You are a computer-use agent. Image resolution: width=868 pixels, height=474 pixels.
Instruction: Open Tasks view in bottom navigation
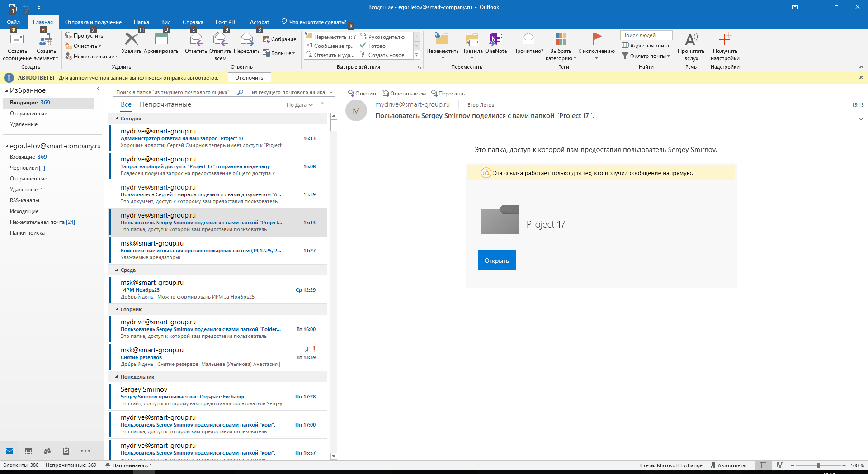pos(66,451)
